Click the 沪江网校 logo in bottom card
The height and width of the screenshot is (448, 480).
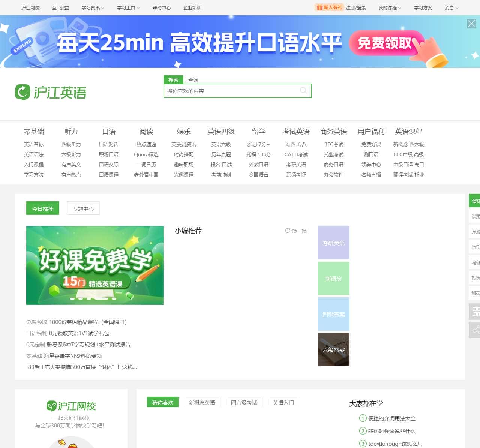(x=71, y=406)
